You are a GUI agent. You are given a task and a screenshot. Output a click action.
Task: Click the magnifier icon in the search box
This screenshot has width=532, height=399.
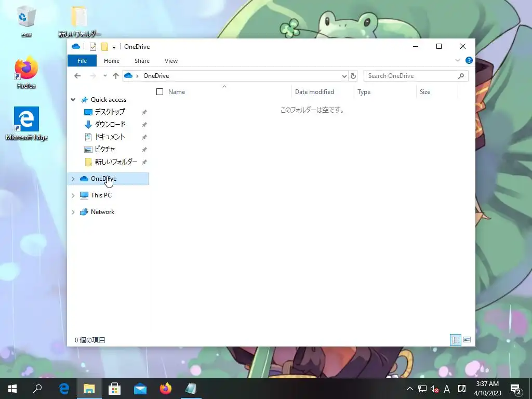tap(461, 76)
